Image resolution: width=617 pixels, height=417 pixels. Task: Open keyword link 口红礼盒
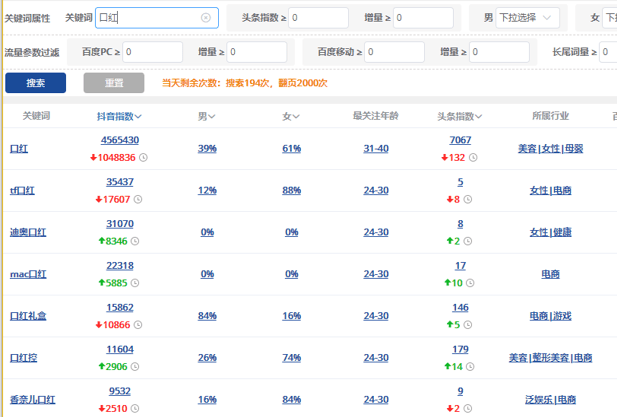coord(28,316)
